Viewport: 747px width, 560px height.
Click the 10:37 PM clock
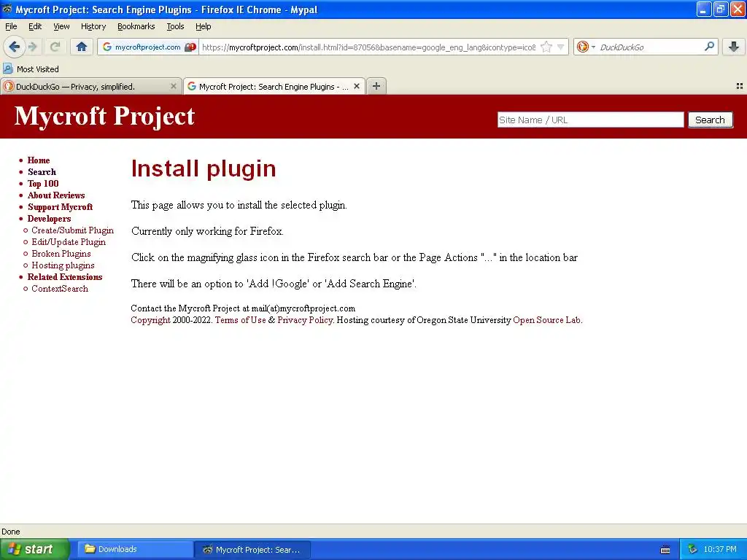(x=720, y=550)
